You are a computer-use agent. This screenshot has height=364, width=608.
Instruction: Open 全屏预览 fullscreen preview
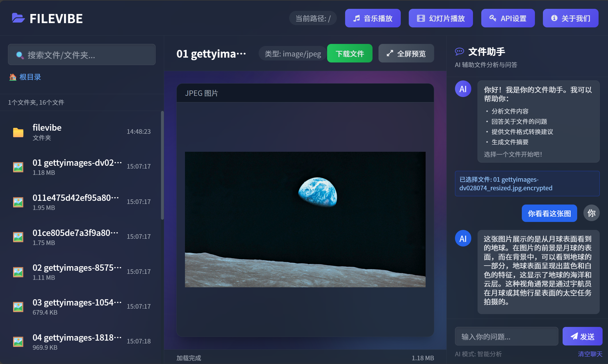406,53
